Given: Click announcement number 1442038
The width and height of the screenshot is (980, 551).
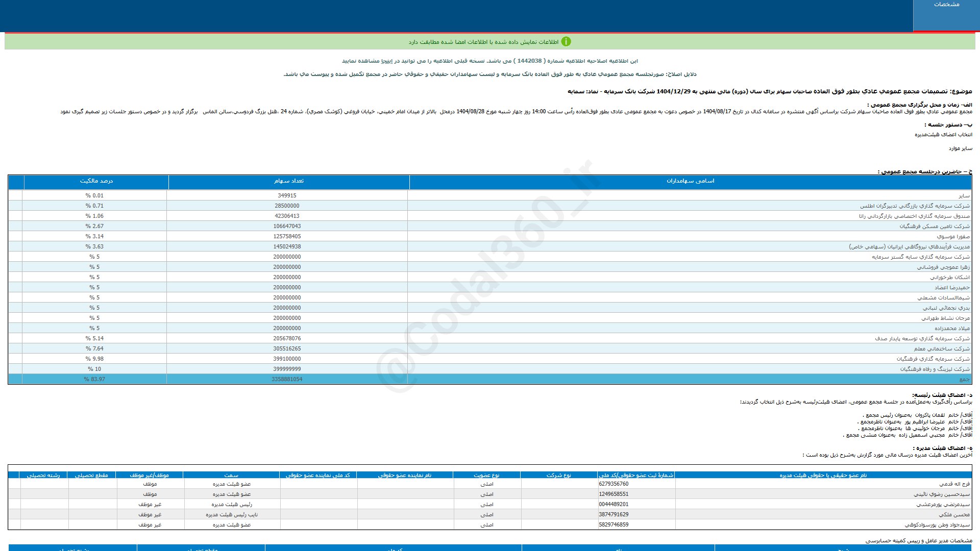Looking at the screenshot, I should tap(529, 61).
